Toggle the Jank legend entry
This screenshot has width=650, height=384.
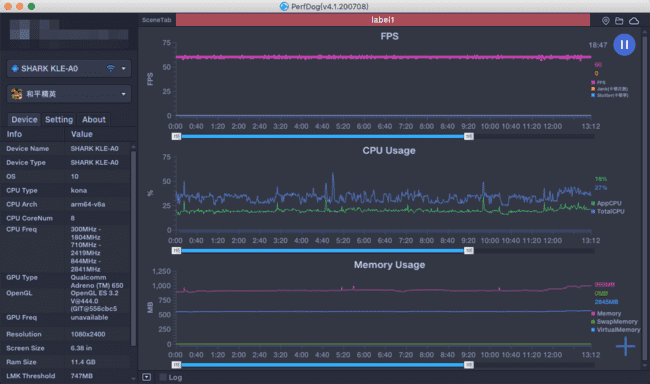coord(609,89)
